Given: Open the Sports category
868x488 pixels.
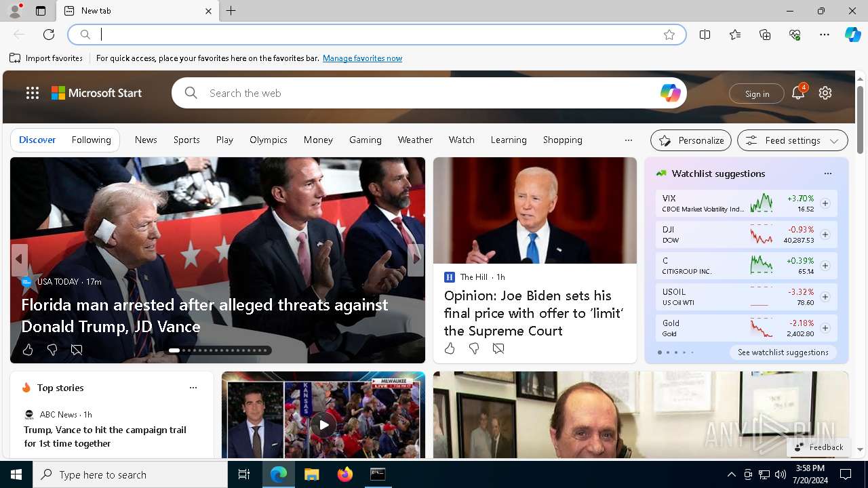Looking at the screenshot, I should click(x=186, y=140).
